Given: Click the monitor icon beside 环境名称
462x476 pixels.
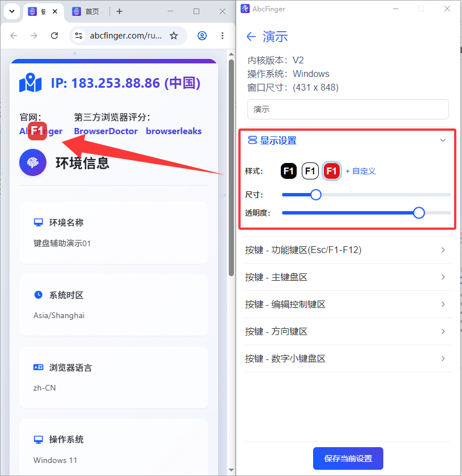Looking at the screenshot, I should [38, 222].
